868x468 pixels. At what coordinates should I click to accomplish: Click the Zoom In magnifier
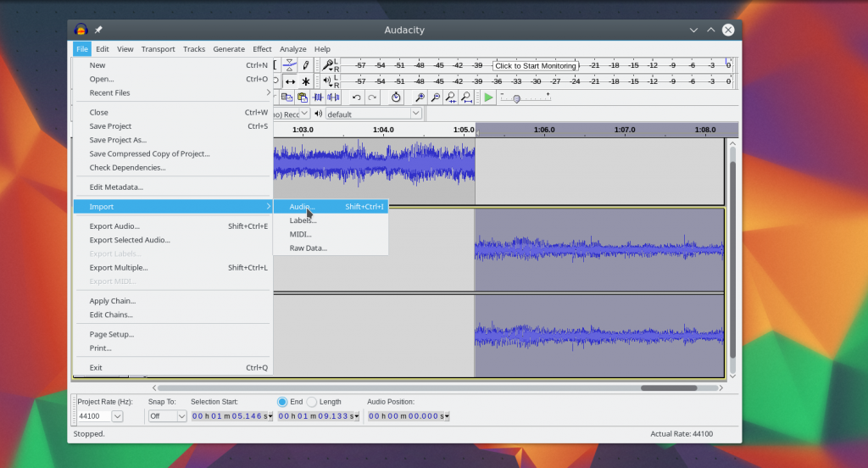click(x=419, y=97)
